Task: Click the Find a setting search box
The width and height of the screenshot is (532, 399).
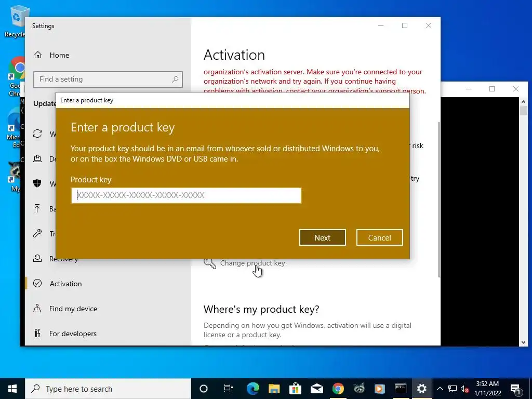Action: pyautogui.click(x=108, y=79)
